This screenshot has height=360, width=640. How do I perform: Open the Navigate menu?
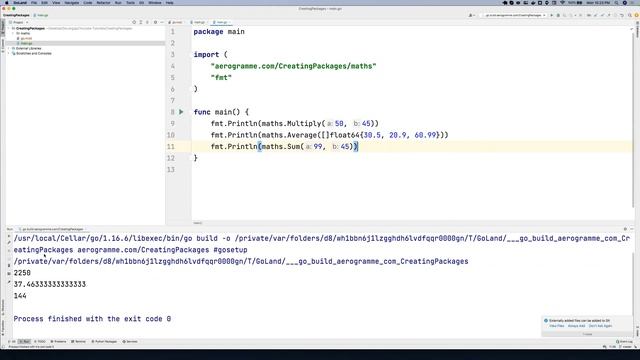coord(71,3)
